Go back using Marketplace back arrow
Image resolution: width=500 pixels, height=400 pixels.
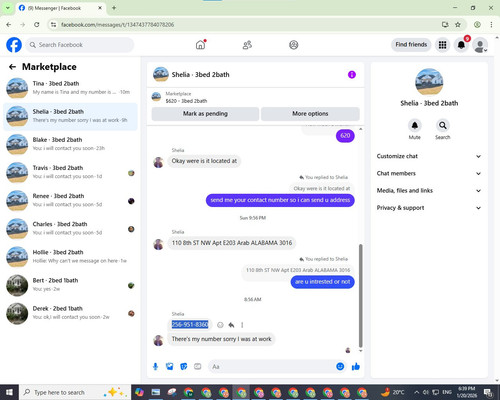click(12, 67)
